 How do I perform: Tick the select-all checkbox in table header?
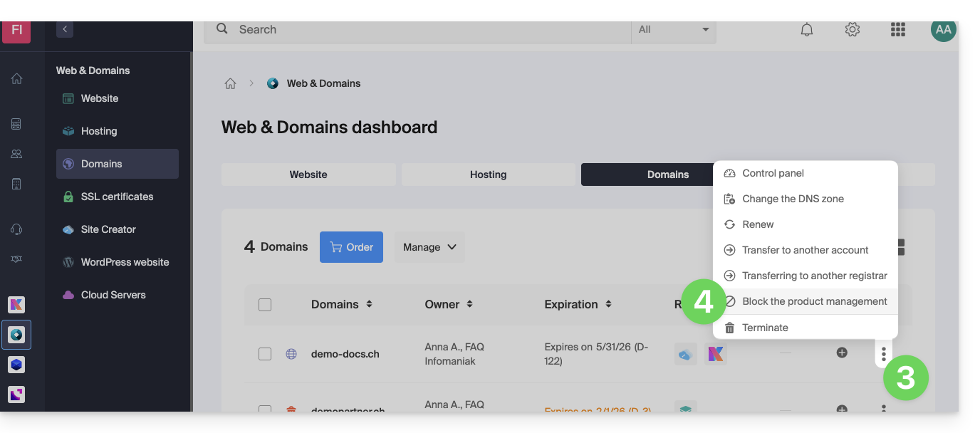[x=265, y=305]
